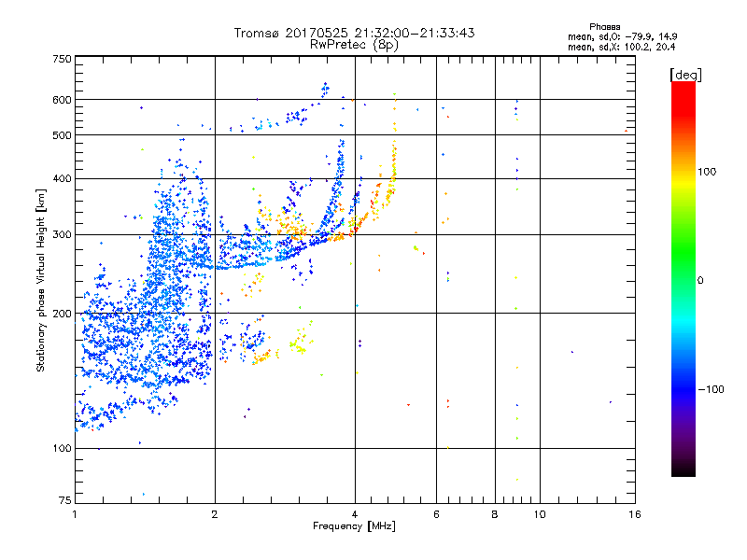The width and height of the screenshot is (747, 560).
Task: Click the "Stationary phase Virtual Height [km]" label
Action: [41, 281]
